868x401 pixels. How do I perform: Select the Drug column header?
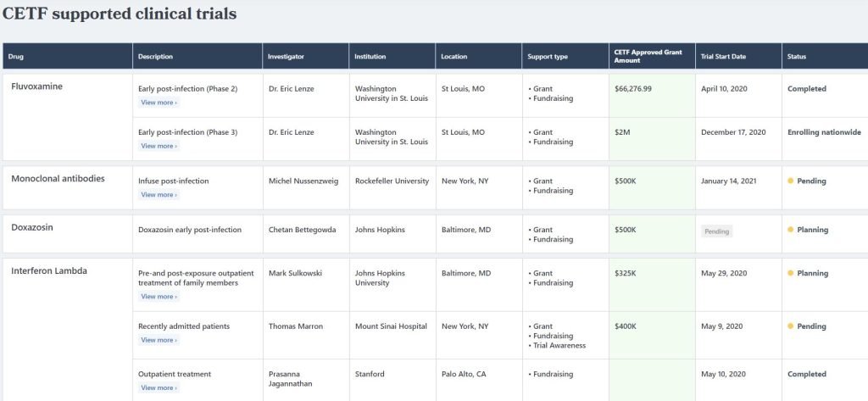tap(17, 57)
